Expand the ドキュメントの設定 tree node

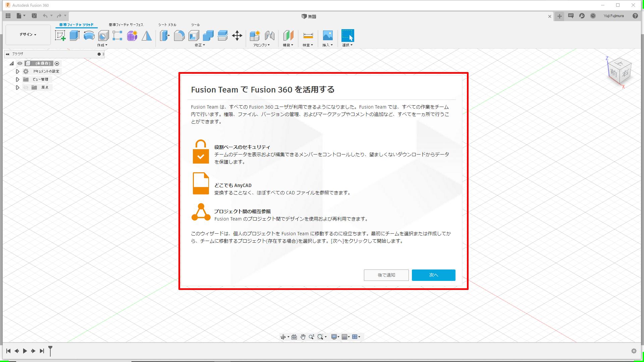click(17, 71)
